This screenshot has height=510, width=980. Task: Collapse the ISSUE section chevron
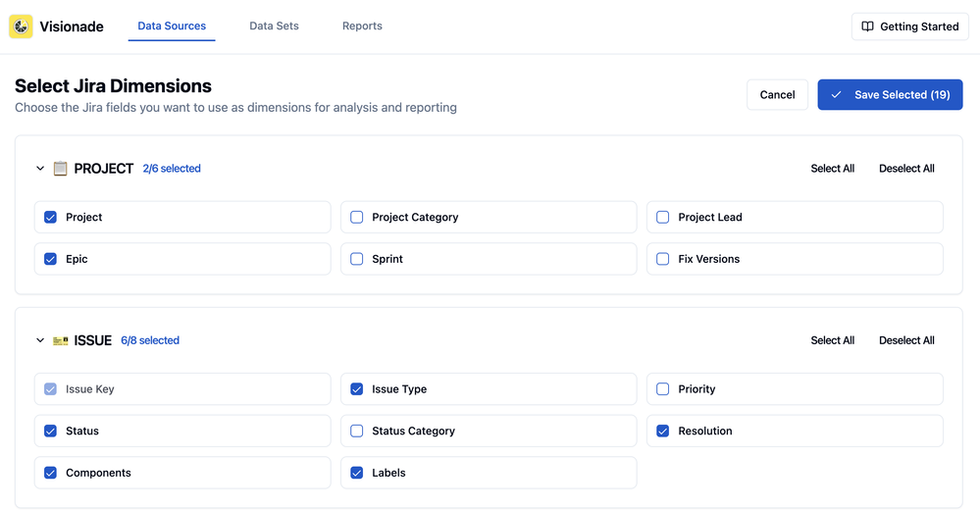(x=40, y=340)
